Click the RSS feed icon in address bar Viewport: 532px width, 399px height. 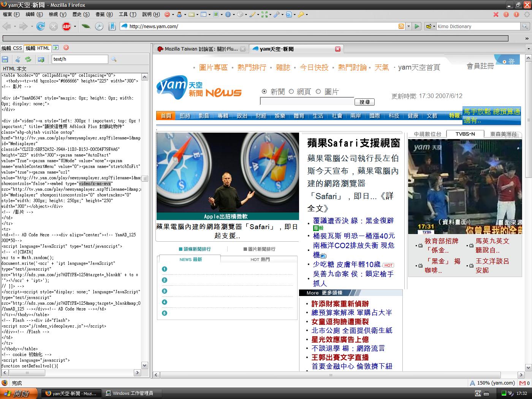(x=401, y=26)
